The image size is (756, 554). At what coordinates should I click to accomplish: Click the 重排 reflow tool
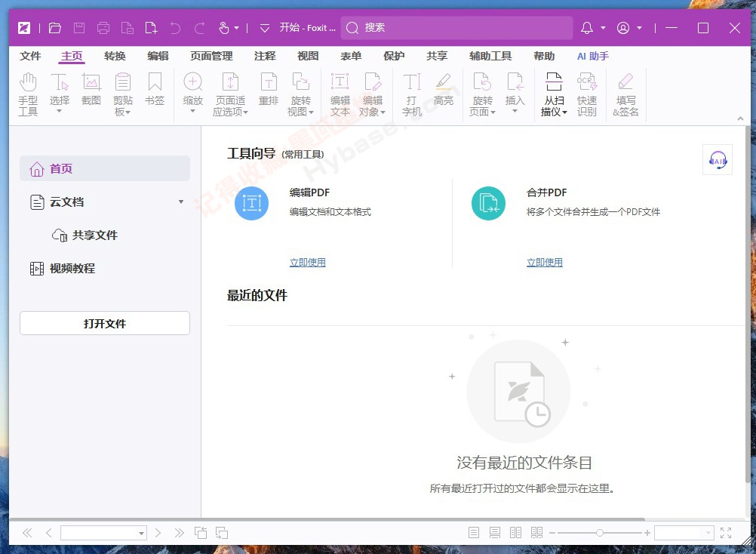[269, 89]
